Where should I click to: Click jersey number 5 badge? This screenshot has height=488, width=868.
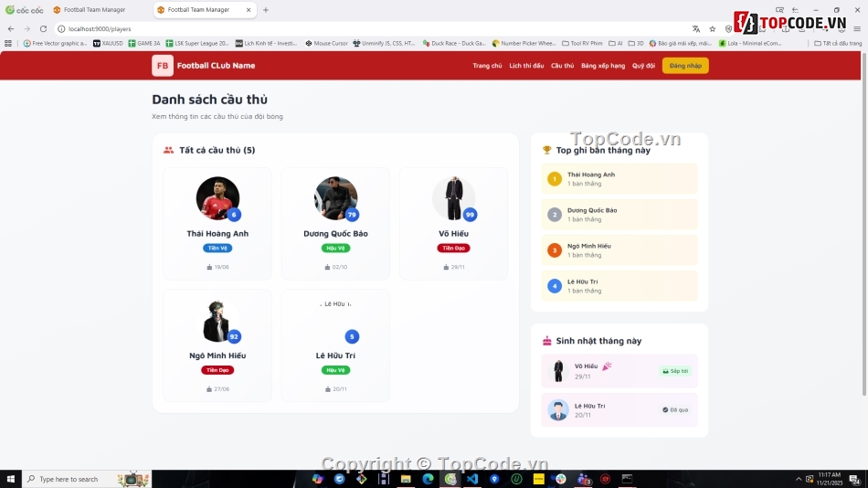(x=352, y=336)
